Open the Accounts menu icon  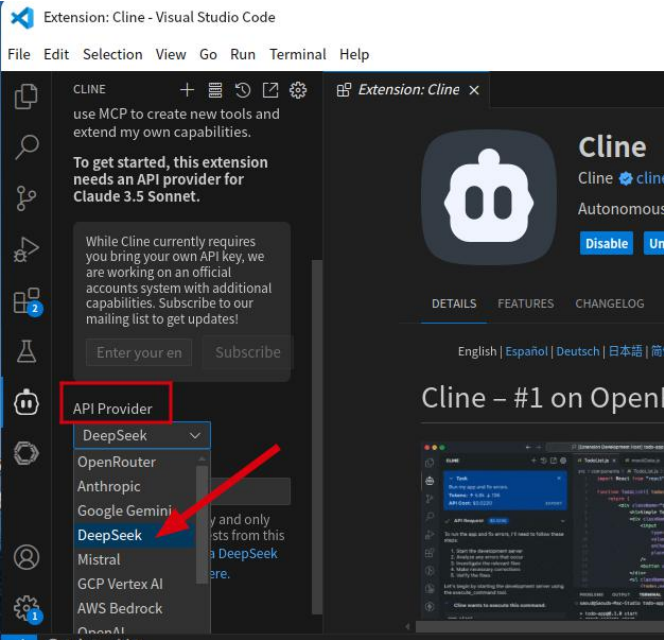click(x=26, y=557)
